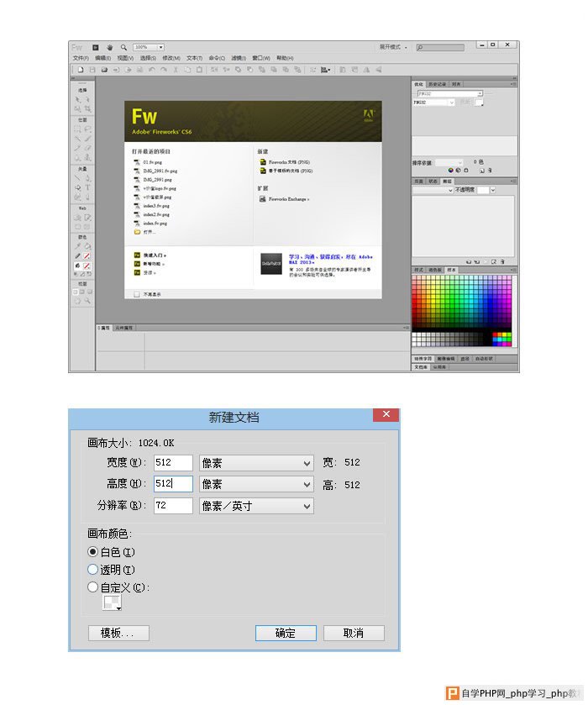Open the File (F) menu
Screen dimensions: 588x705
coord(81,58)
